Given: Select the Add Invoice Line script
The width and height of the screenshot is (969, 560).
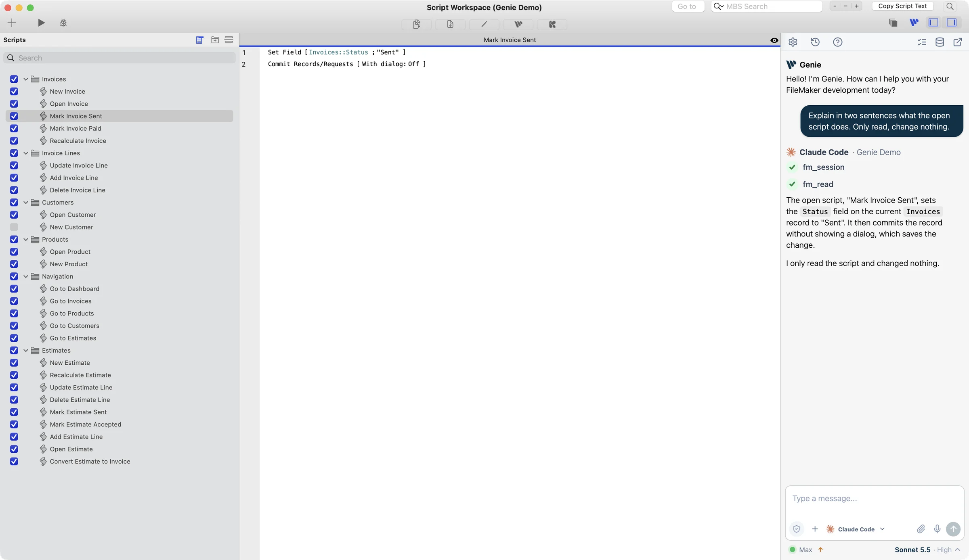Looking at the screenshot, I should coord(74,178).
